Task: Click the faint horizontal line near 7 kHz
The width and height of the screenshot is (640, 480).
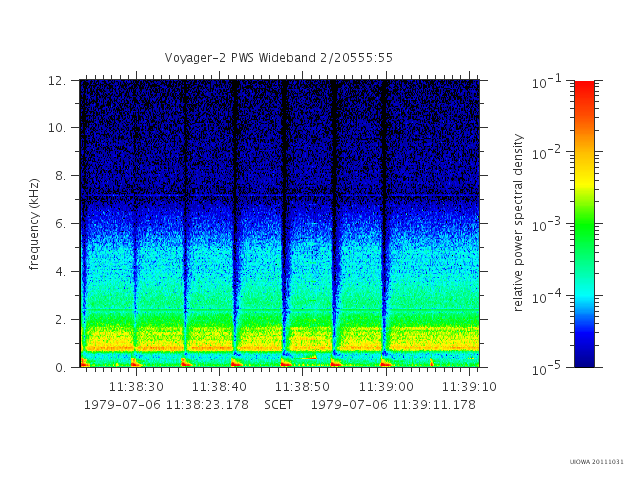Action: tap(280, 196)
